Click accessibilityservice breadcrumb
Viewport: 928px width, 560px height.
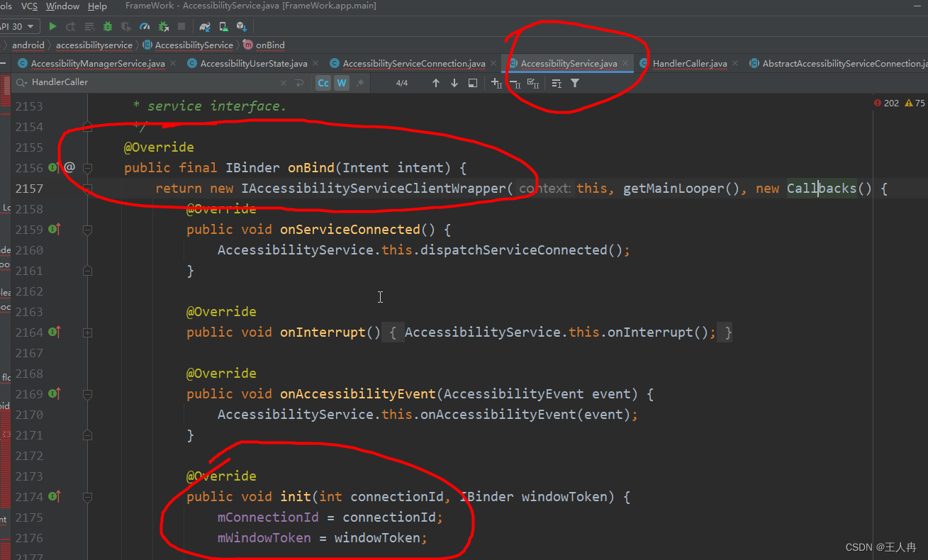(94, 45)
